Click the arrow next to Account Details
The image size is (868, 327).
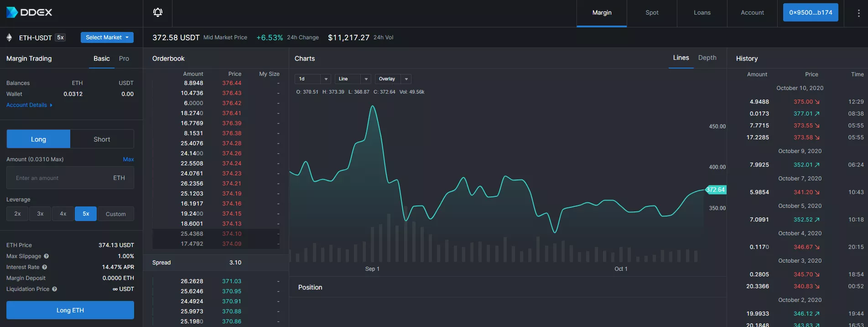51,105
